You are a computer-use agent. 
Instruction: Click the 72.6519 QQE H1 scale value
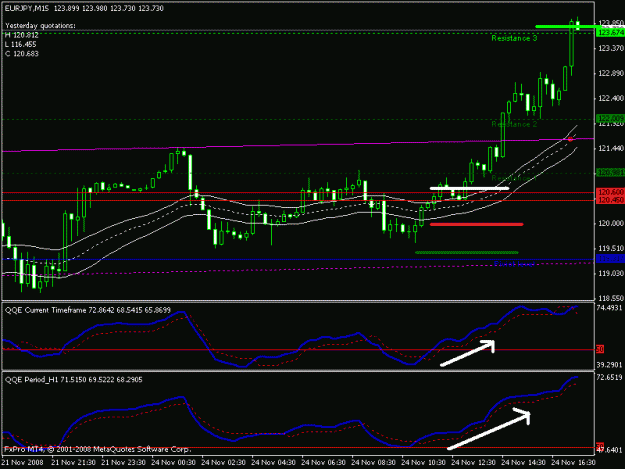tap(609, 377)
